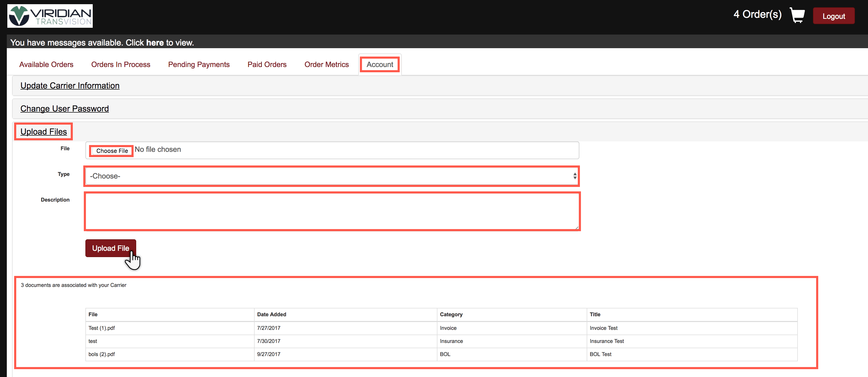Open the Orders In Process tab
The height and width of the screenshot is (377, 868).
[x=121, y=64]
